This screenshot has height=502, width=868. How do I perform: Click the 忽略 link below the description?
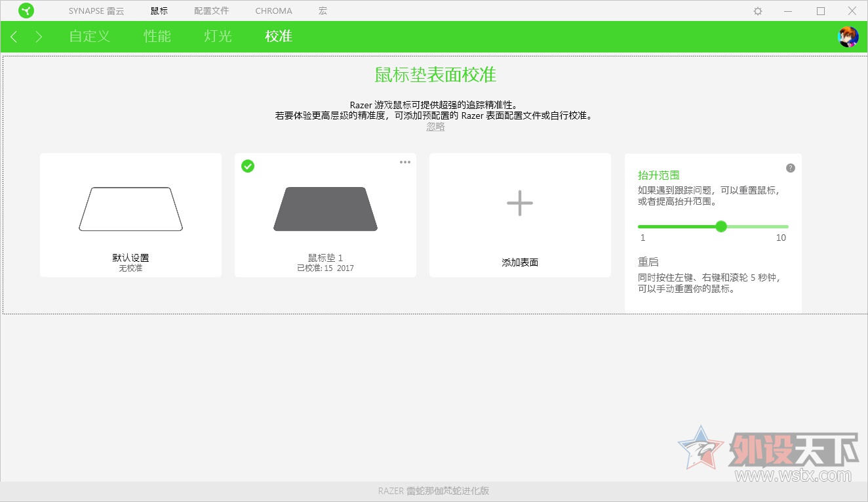[x=435, y=126]
